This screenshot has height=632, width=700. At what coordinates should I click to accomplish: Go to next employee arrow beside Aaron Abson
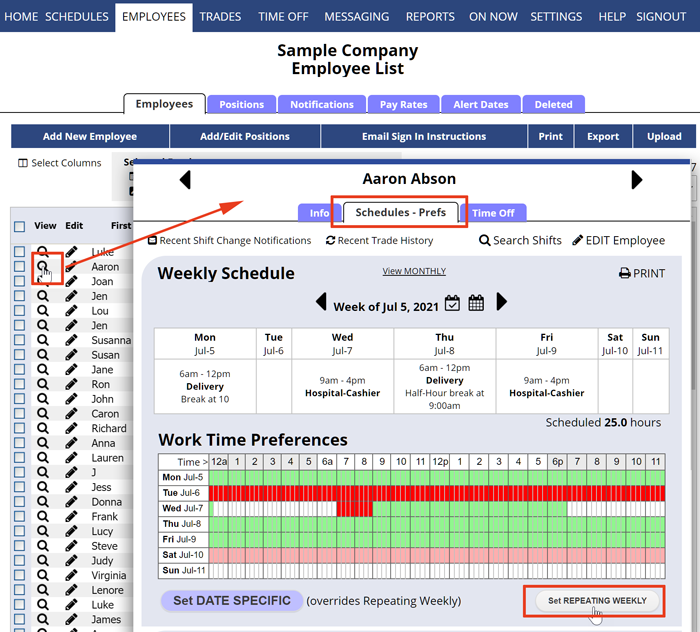637,180
